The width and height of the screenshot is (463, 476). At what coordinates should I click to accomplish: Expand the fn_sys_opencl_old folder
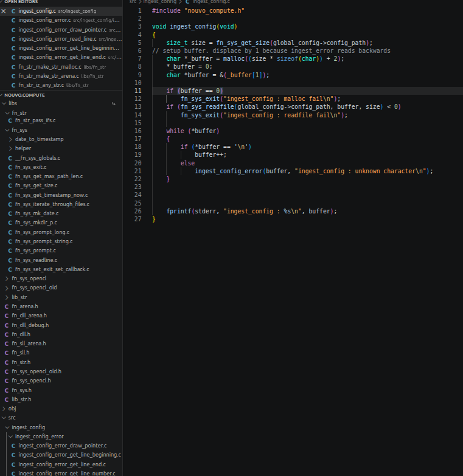pyautogui.click(x=7, y=288)
